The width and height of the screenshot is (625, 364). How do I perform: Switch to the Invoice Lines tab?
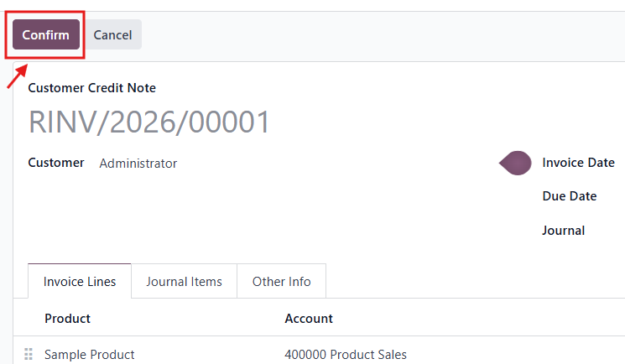(x=80, y=282)
